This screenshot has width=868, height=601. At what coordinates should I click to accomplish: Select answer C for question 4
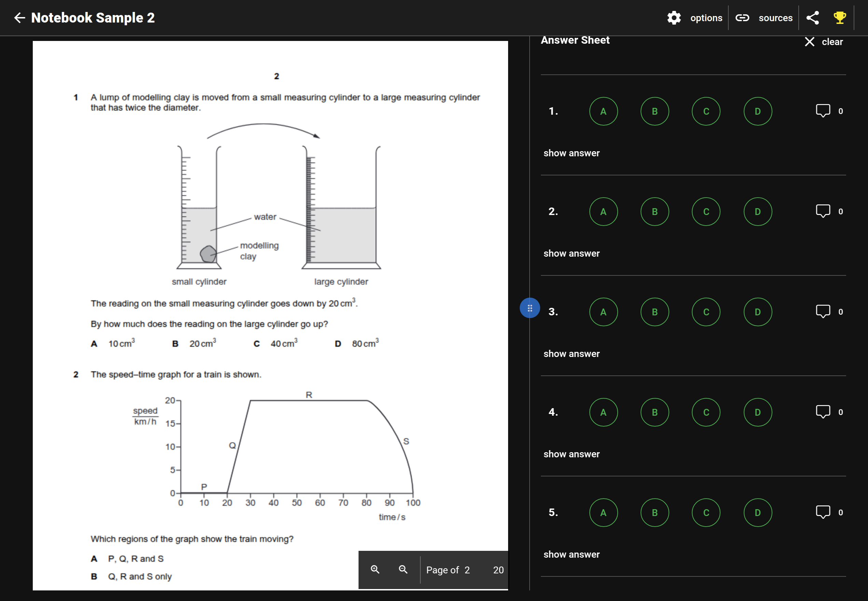706,412
